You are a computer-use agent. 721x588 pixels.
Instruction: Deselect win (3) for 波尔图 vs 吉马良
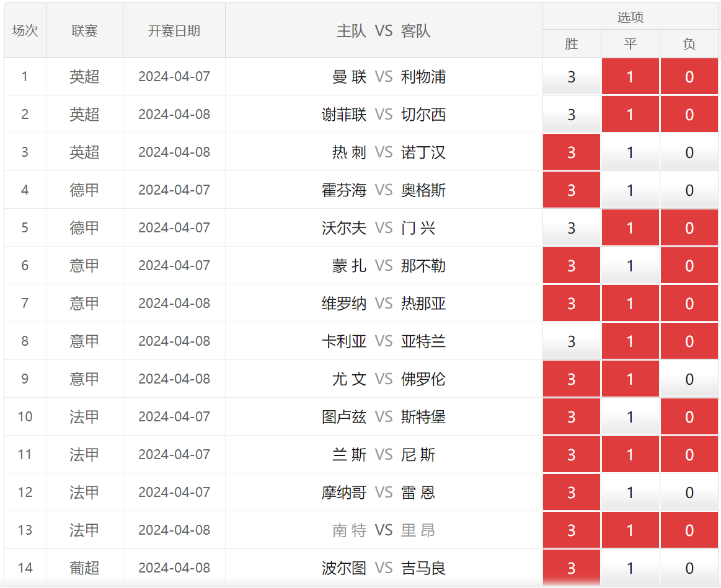571,568
